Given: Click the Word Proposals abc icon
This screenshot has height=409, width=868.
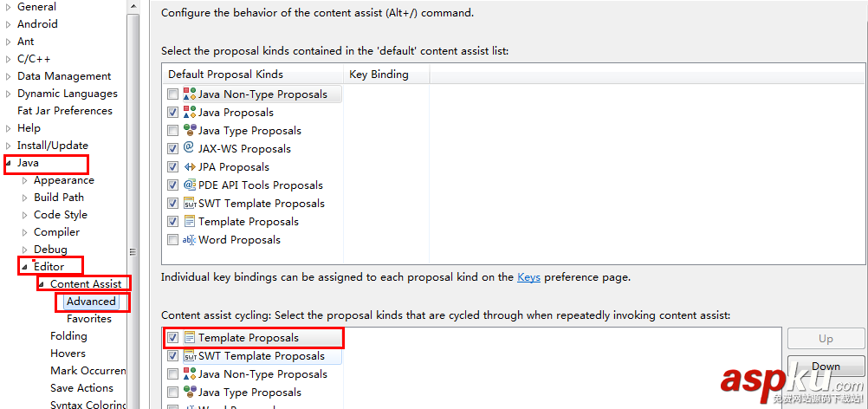Looking at the screenshot, I should pyautogui.click(x=190, y=240).
